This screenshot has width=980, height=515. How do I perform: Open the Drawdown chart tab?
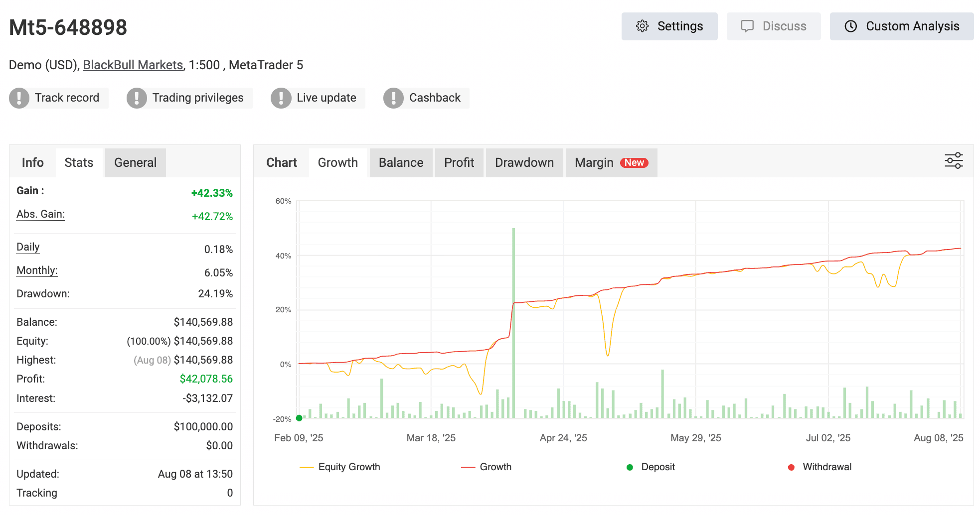pyautogui.click(x=524, y=163)
